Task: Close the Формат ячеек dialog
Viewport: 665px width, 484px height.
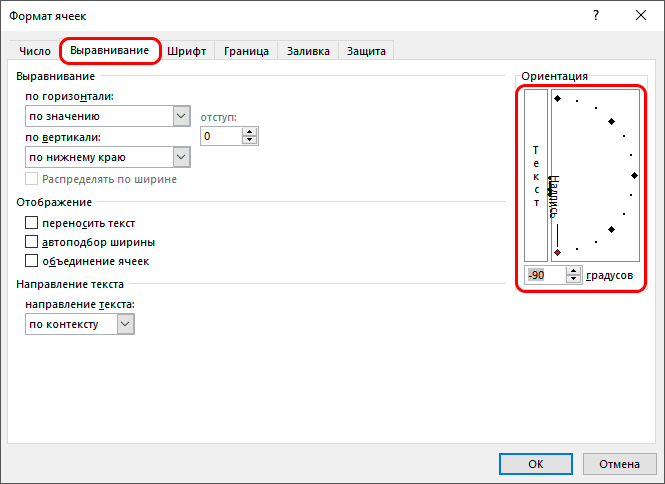Action: pos(641,16)
